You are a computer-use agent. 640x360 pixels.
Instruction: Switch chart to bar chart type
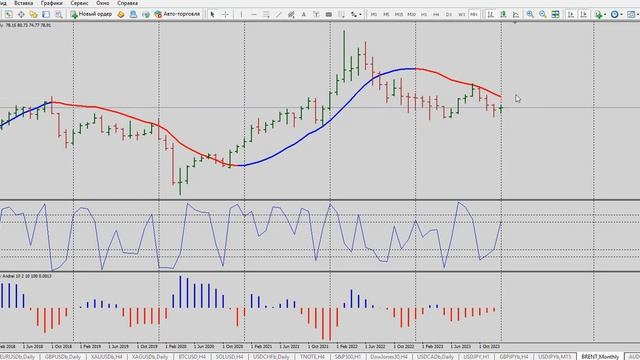pos(491,14)
